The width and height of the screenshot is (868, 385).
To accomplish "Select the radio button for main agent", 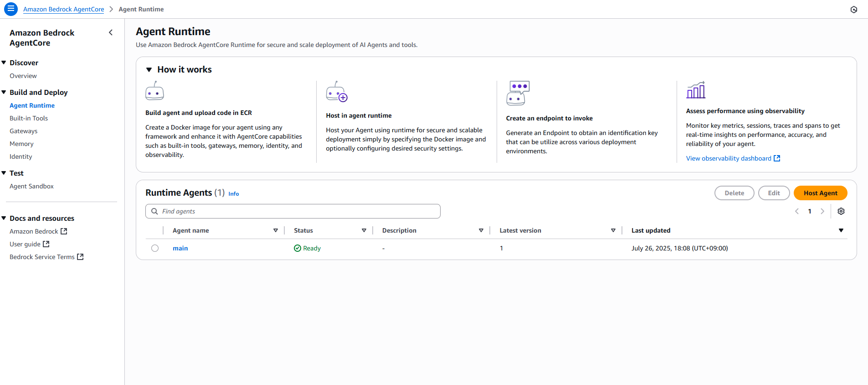I will click(x=155, y=248).
